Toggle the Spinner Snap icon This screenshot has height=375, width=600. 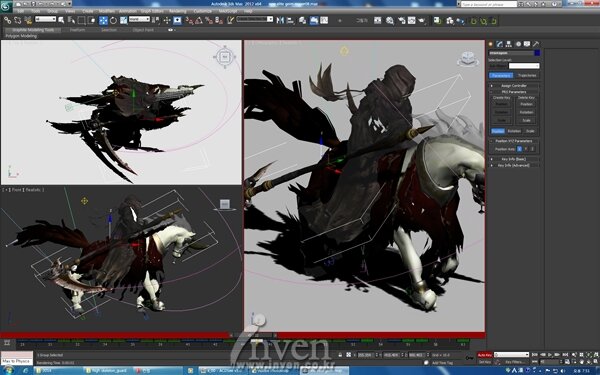(219, 20)
